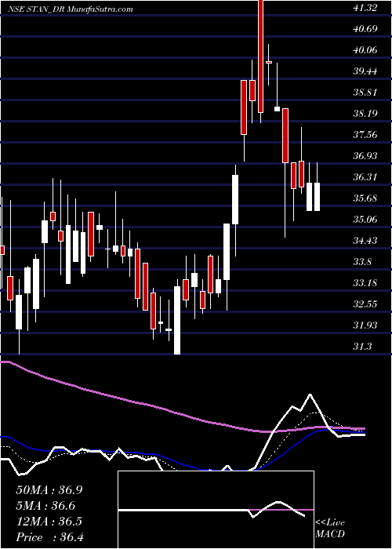Click inside the Live MACD inset chart
Viewport: 392px width, 549px height.
[x=216, y=510]
